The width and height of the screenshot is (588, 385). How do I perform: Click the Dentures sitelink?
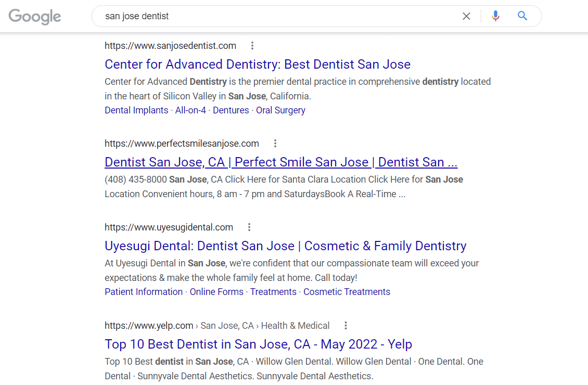point(231,110)
